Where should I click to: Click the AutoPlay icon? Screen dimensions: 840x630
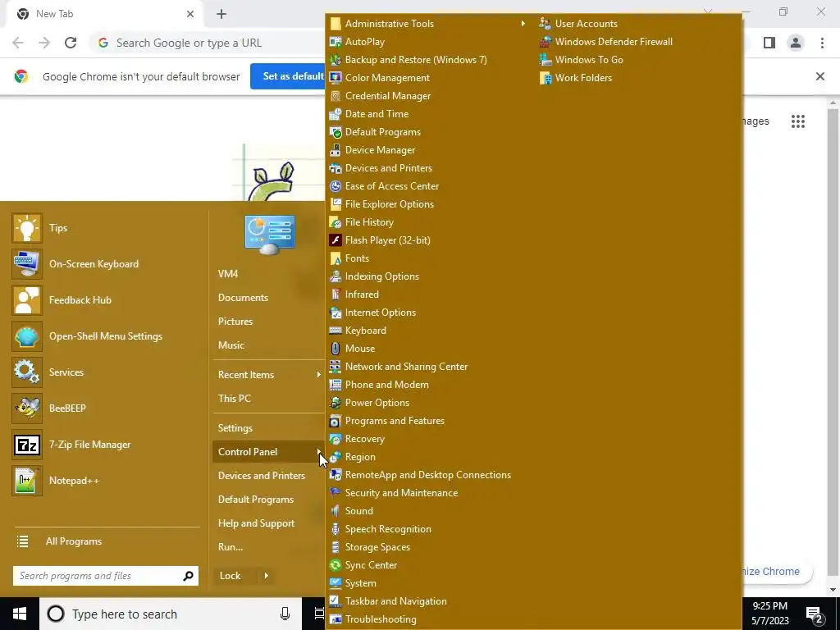coord(336,42)
